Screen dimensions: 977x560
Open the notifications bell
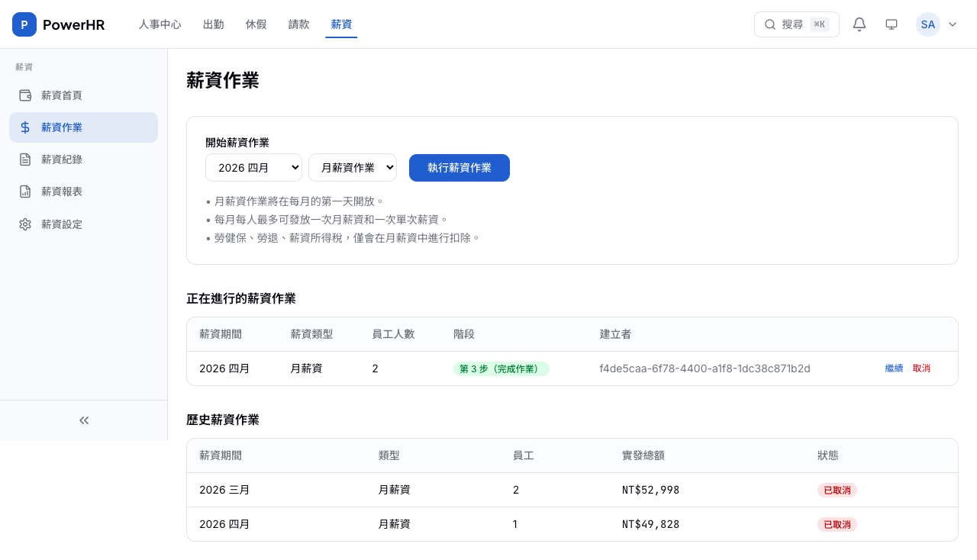859,24
